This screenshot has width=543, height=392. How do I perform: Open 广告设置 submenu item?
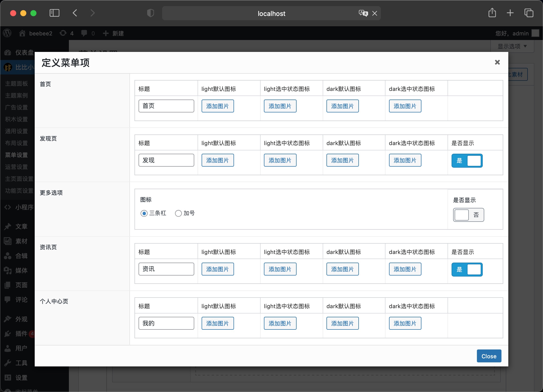[x=16, y=107]
